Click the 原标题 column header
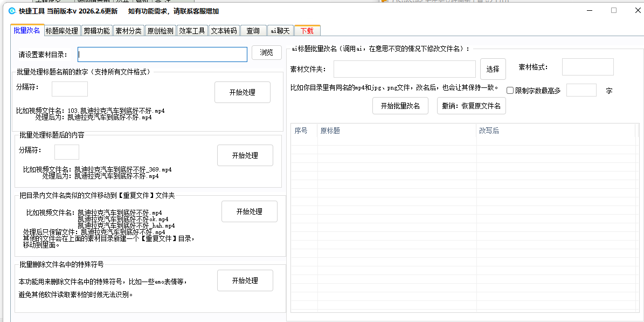This screenshot has height=322, width=644. [x=396, y=131]
